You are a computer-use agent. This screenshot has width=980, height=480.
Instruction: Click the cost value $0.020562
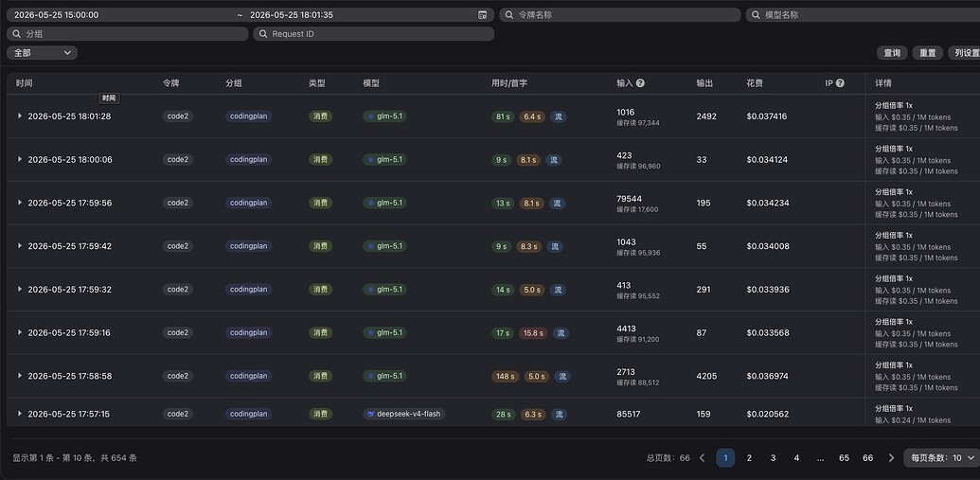pos(767,414)
